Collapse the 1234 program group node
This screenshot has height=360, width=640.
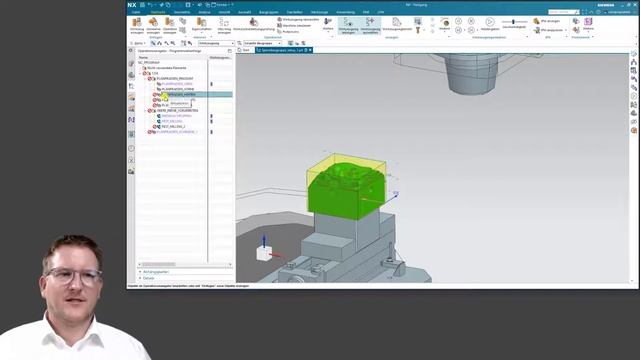tap(140, 73)
